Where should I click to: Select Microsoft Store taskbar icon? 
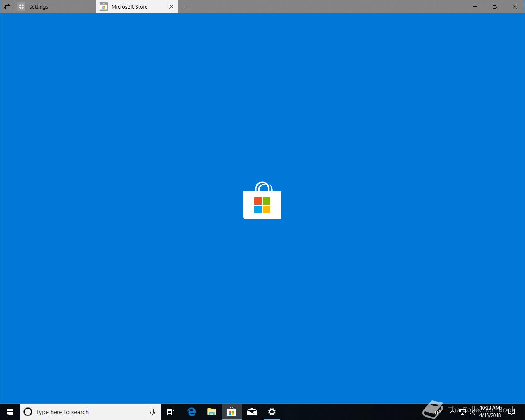[231, 412]
